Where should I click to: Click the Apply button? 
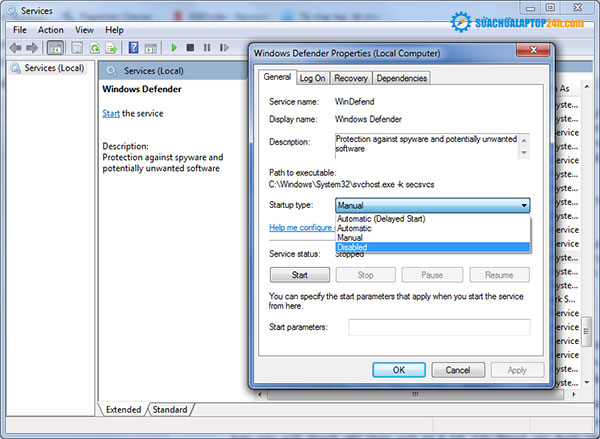[517, 370]
